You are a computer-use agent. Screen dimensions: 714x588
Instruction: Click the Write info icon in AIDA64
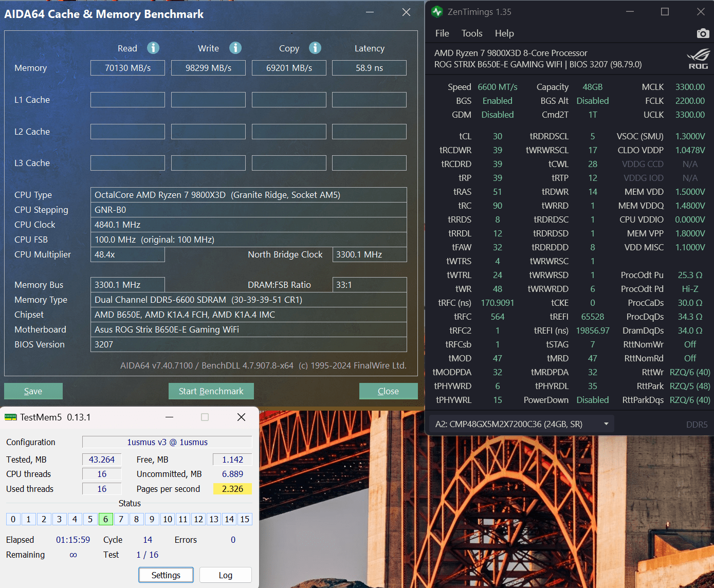click(x=235, y=48)
